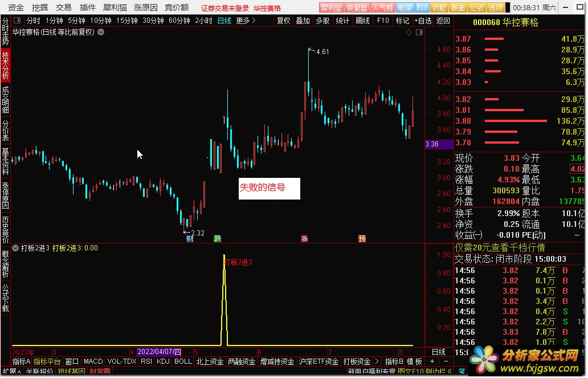Viewport: 588px width, 378px height.
Task: Open the 公式 formula button
Action: coord(477,8)
